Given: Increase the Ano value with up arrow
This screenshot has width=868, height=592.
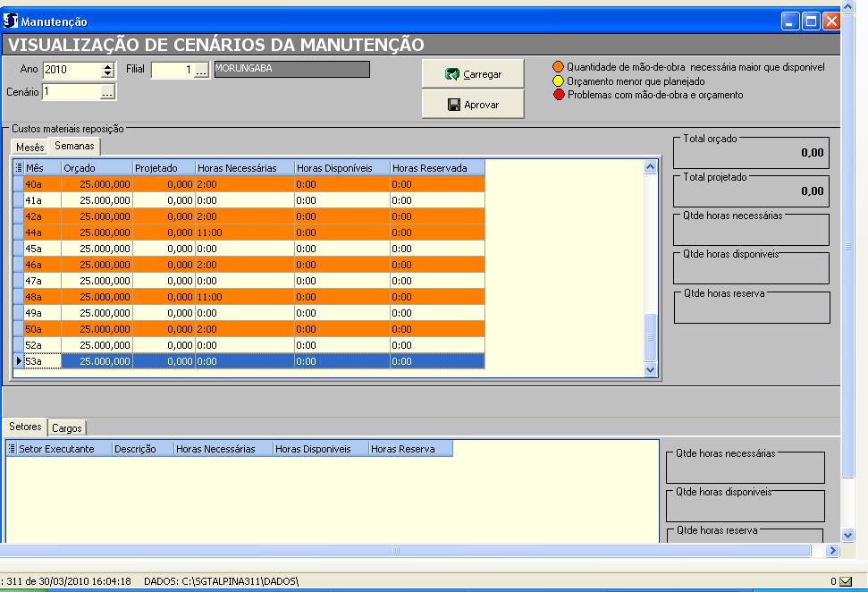Looking at the screenshot, I should (108, 66).
